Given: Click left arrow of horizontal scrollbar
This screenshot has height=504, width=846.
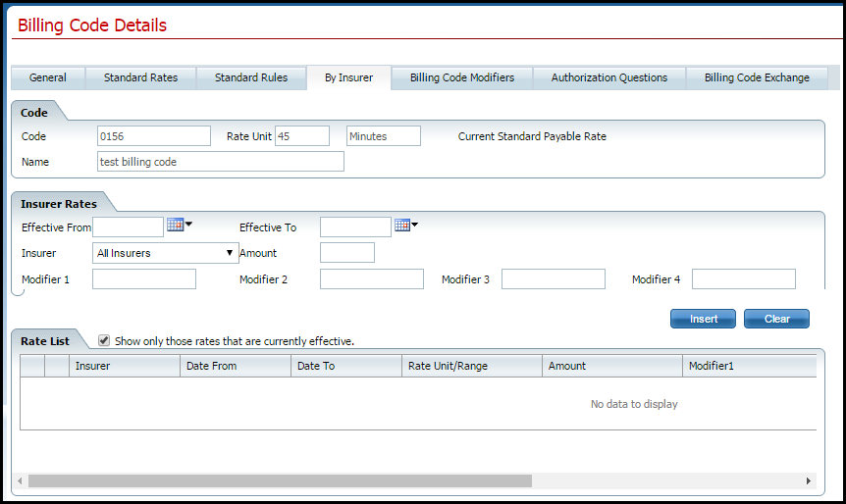Looking at the screenshot, I should click(19, 481).
